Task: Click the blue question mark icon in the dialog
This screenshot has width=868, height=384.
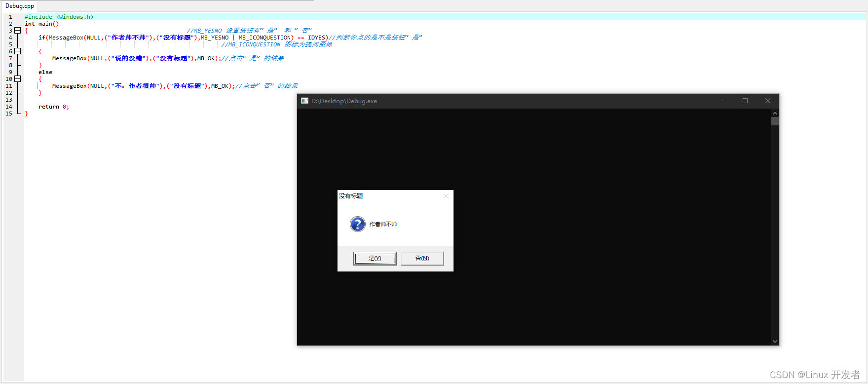Action: coord(357,224)
